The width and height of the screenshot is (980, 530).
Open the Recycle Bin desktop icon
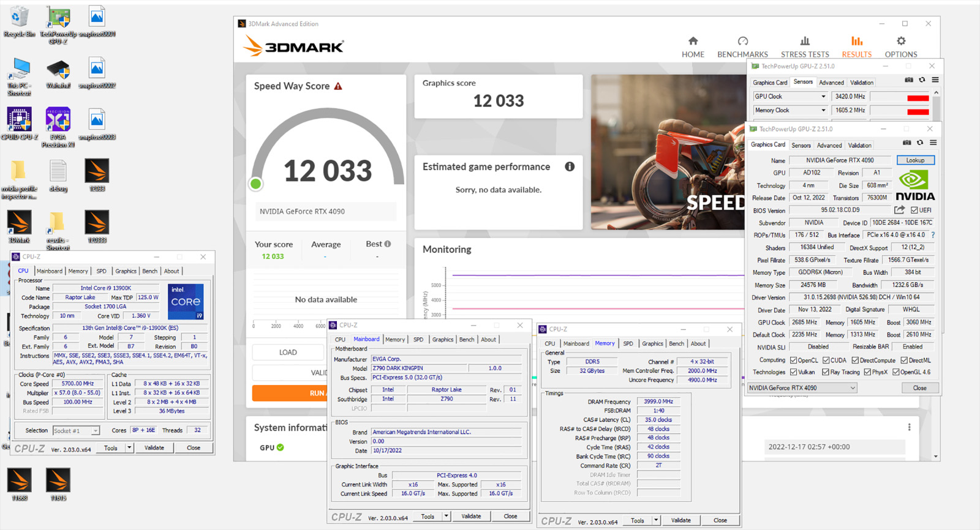click(19, 22)
